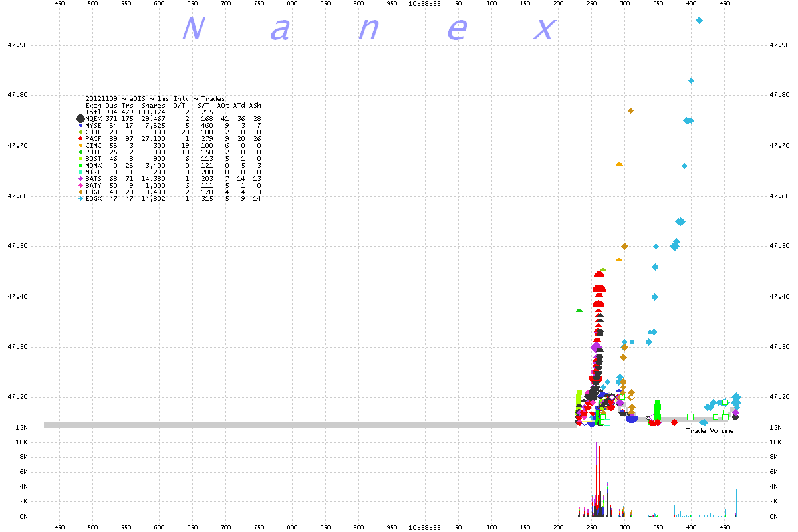The image size is (798, 532).
Task: Click the 'Exch' column header in legend
Action: pyautogui.click(x=94, y=106)
